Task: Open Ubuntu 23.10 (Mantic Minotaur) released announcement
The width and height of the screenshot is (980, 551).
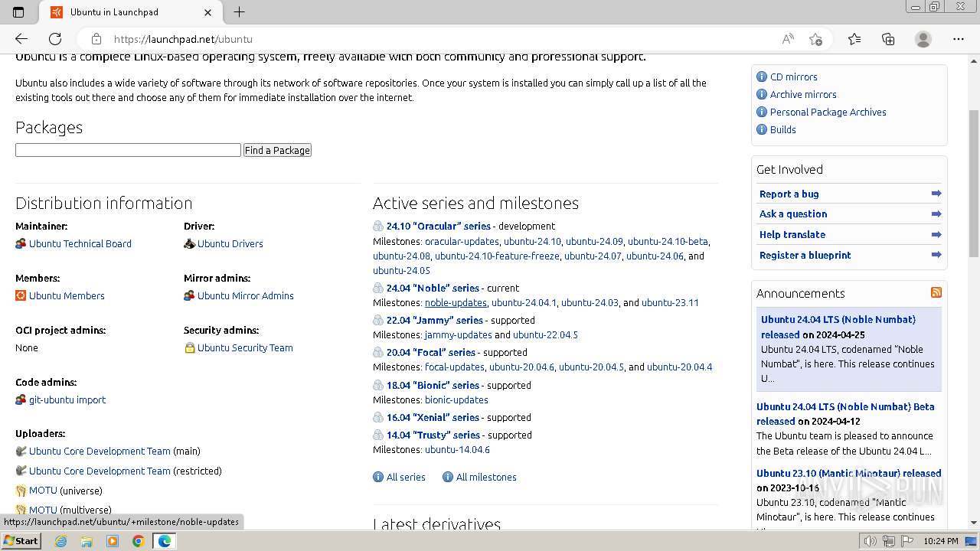Action: click(x=848, y=473)
